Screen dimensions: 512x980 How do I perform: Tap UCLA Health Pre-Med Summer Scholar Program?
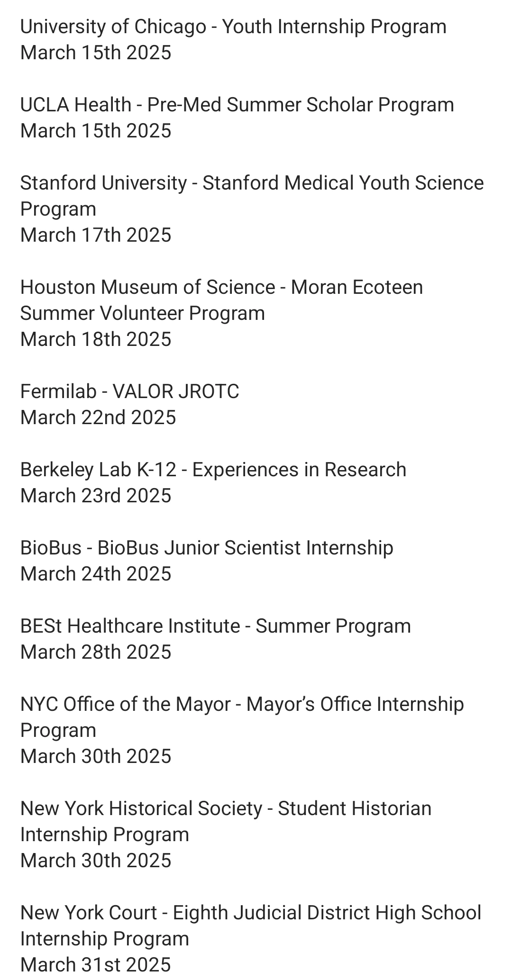237,105
